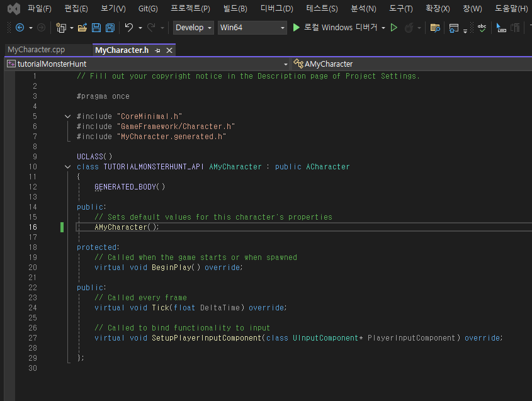Open the 확장(X) menu

click(x=438, y=8)
